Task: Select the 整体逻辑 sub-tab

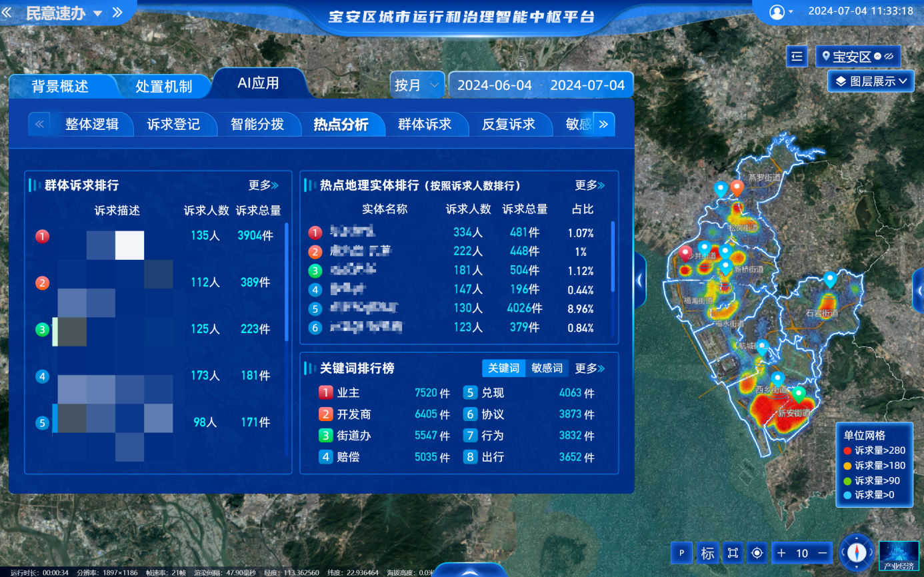Action: pos(92,124)
